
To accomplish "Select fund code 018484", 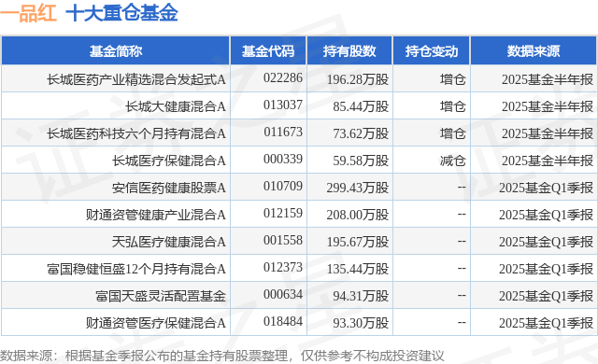I will pyautogui.click(x=283, y=321).
